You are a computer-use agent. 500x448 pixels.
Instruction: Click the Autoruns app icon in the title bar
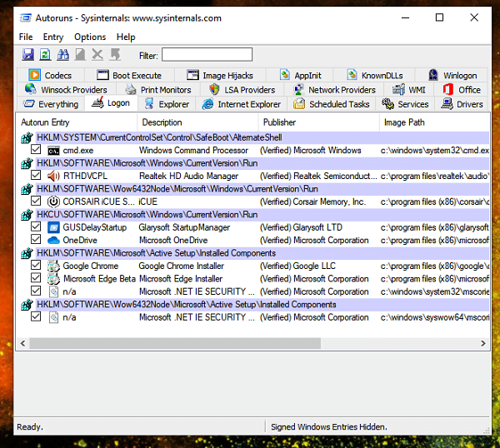click(x=26, y=17)
